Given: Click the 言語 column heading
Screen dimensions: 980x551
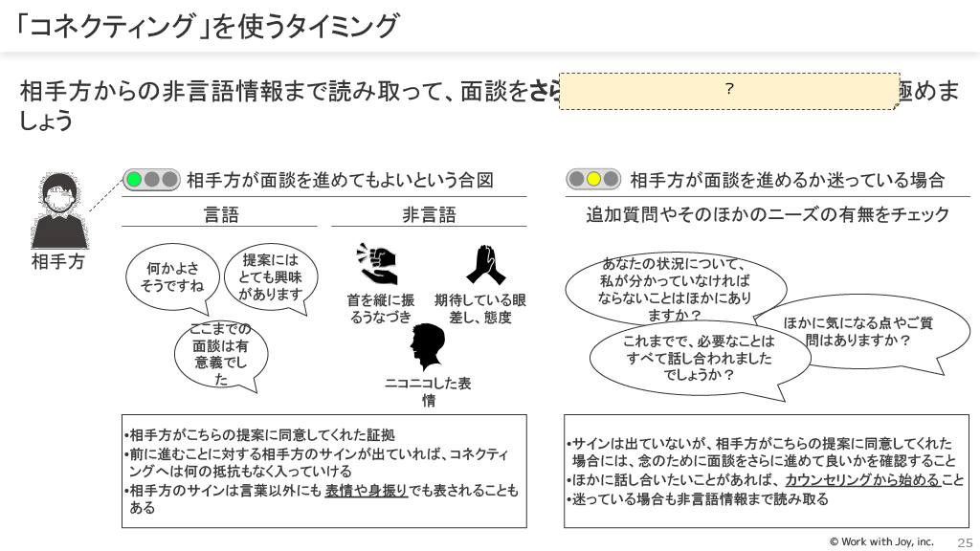Looking at the screenshot, I should 221,214.
